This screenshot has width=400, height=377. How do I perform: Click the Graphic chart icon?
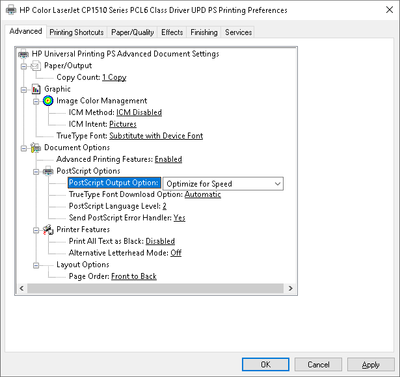coord(36,89)
